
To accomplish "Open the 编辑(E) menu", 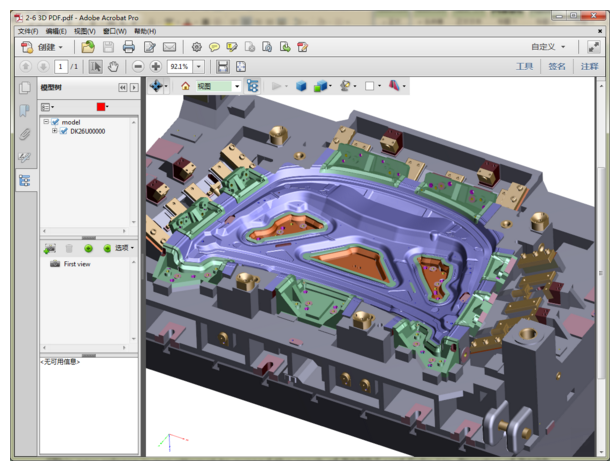I will click(56, 31).
